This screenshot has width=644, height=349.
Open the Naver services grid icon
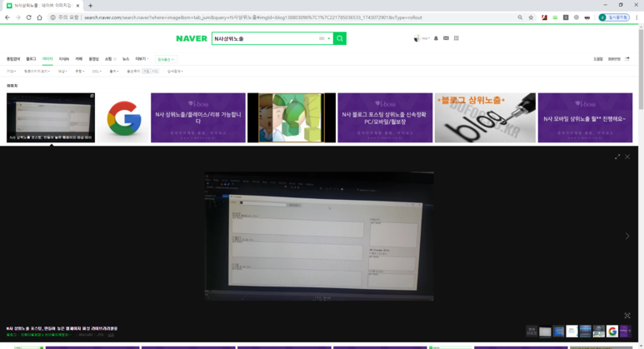(x=457, y=38)
